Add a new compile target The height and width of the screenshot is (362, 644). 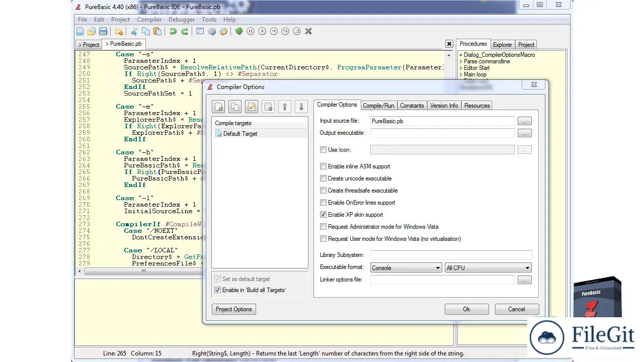[x=218, y=107]
